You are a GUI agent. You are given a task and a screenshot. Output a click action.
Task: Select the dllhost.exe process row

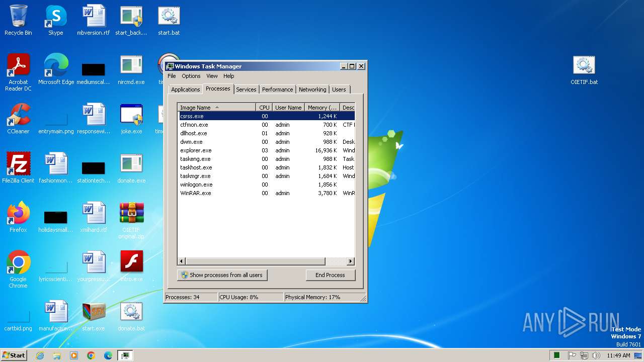(267, 133)
